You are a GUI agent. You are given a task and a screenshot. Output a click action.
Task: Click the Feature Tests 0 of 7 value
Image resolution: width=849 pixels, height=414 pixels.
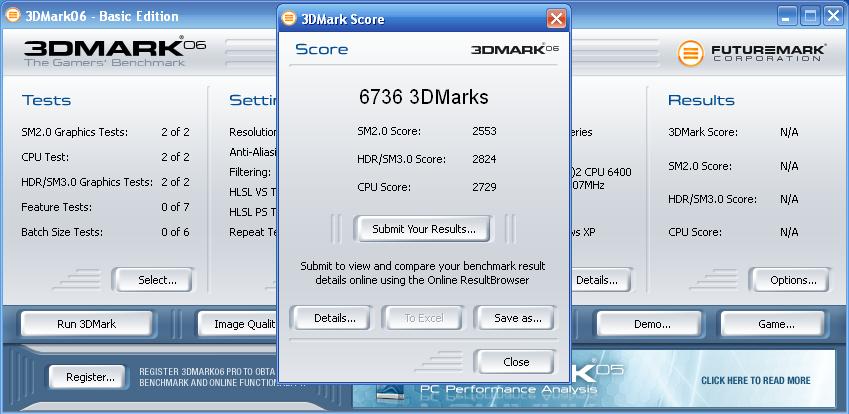tap(175, 207)
